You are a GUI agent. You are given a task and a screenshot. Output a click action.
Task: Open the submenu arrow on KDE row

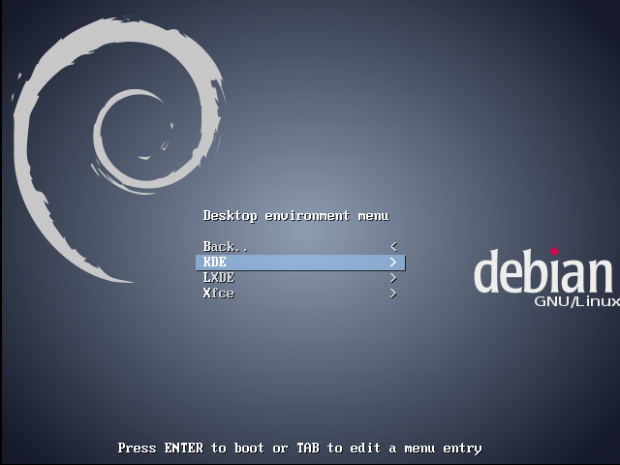tap(393, 263)
